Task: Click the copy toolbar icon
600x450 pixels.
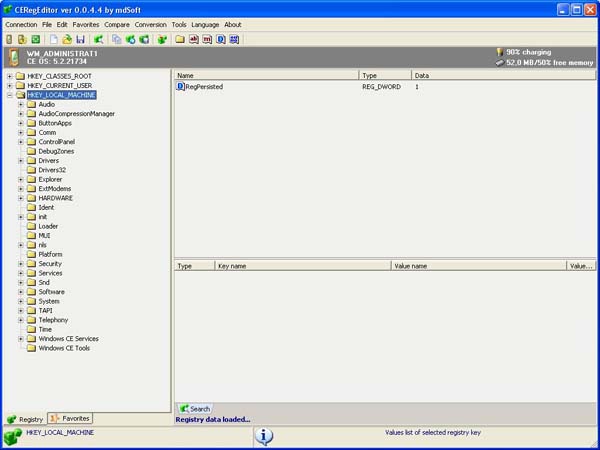Action: 117,39
